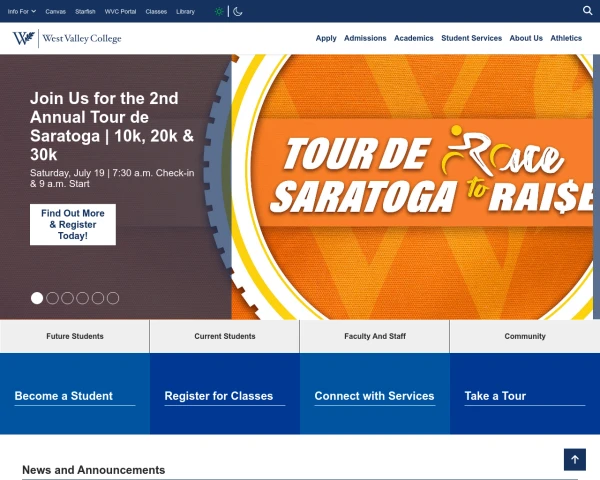This screenshot has width=600, height=480.
Task: Open the Canvas link
Action: [x=55, y=11]
